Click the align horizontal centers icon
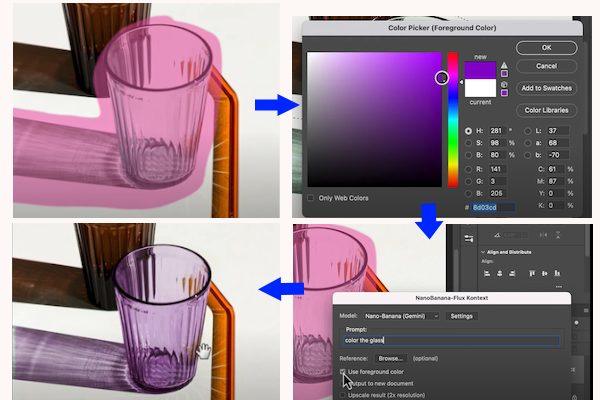Viewport: 600px width, 400px height. [500, 273]
